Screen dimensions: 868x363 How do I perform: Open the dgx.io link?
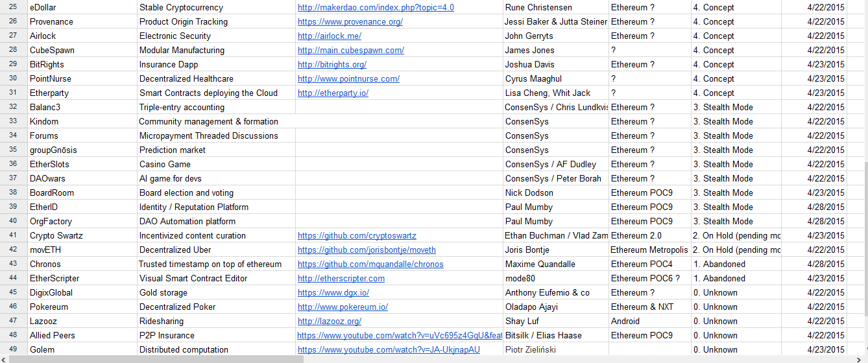pos(333,293)
